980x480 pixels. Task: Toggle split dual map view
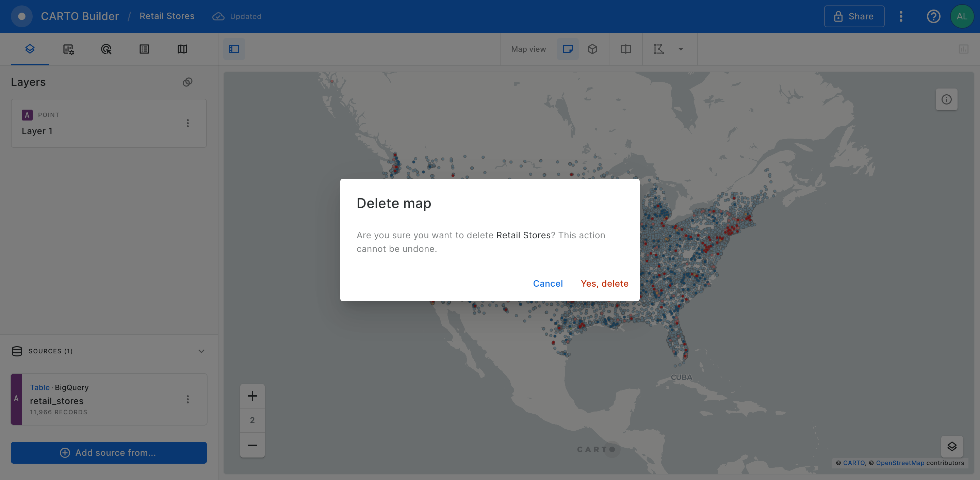625,49
